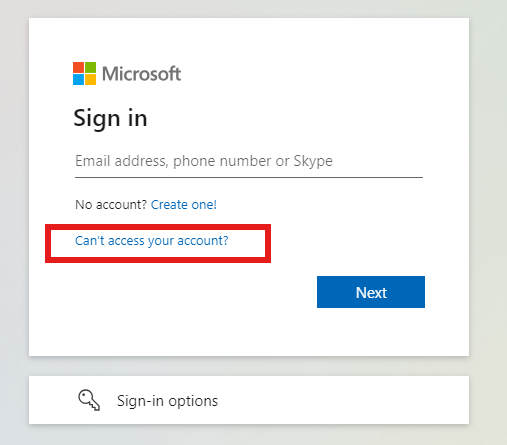507x445 pixels.
Task: Click the red square of the Microsoft logo
Action: [x=78, y=67]
